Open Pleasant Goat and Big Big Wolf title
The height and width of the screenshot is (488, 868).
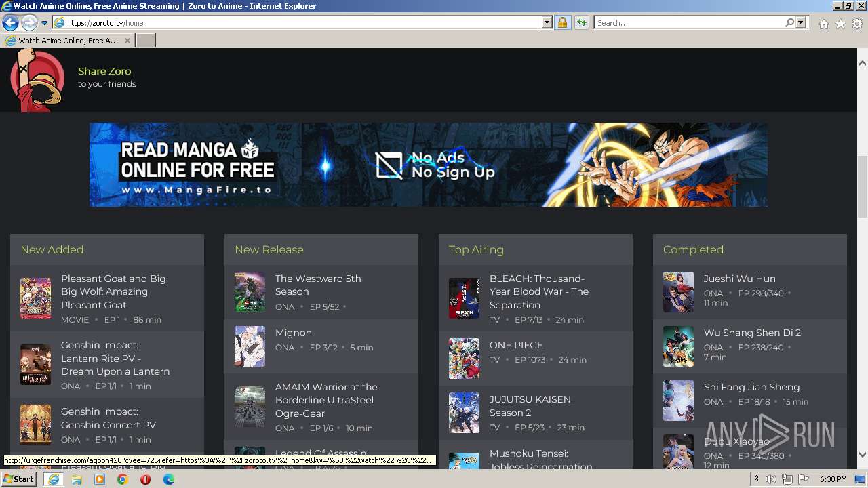(x=113, y=291)
